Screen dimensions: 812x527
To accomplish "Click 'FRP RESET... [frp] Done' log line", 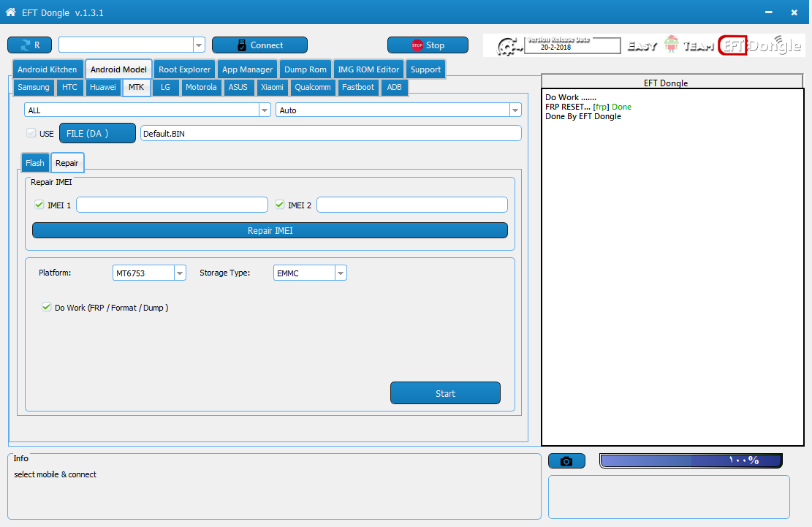I will point(588,107).
